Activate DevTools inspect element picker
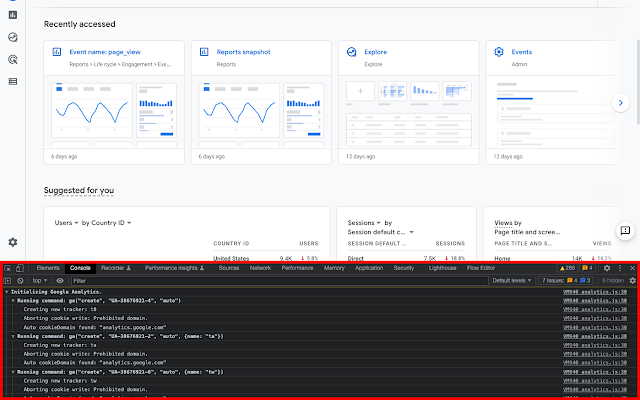The height and width of the screenshot is (400, 640). (x=7, y=268)
